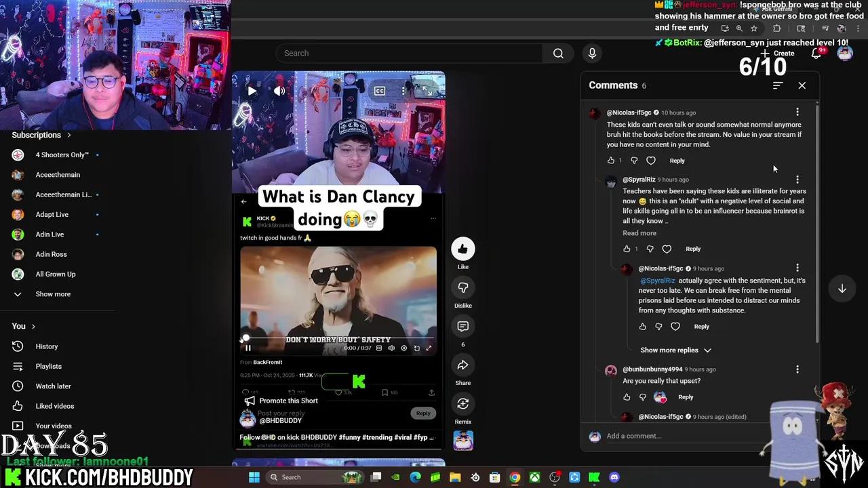Open the You section
The image size is (868, 488).
click(x=24, y=326)
